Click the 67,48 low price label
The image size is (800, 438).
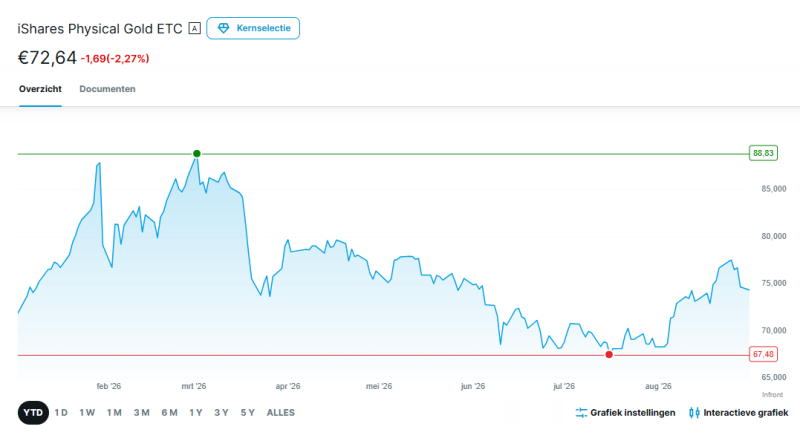point(763,354)
